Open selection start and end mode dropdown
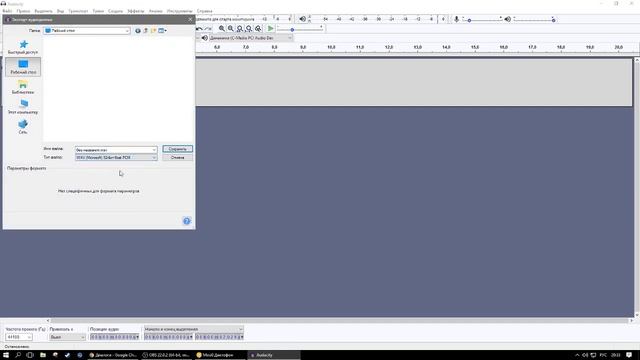Screen dimensions: 640x360 [x=193, y=329]
